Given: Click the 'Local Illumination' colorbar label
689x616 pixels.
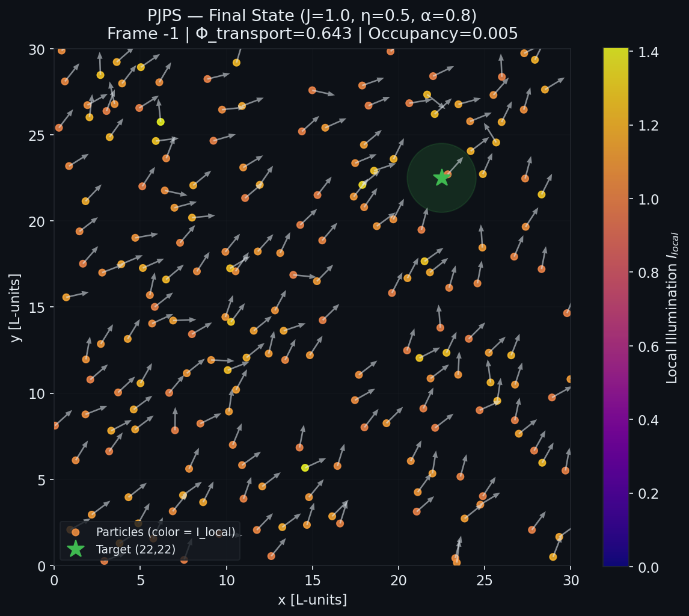Looking at the screenshot, I should [672, 307].
